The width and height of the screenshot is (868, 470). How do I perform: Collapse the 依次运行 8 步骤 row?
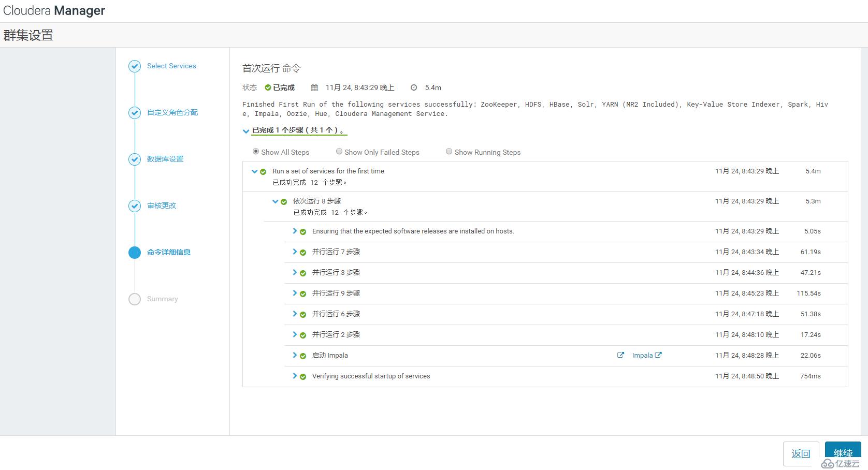[x=275, y=201]
